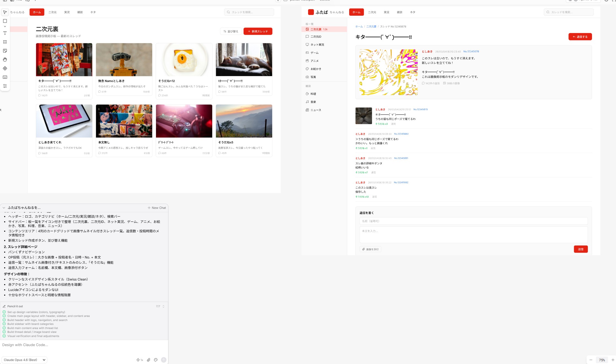Expand the shape tool chevron below rectangle
The height and width of the screenshot is (364, 616).
5,27
